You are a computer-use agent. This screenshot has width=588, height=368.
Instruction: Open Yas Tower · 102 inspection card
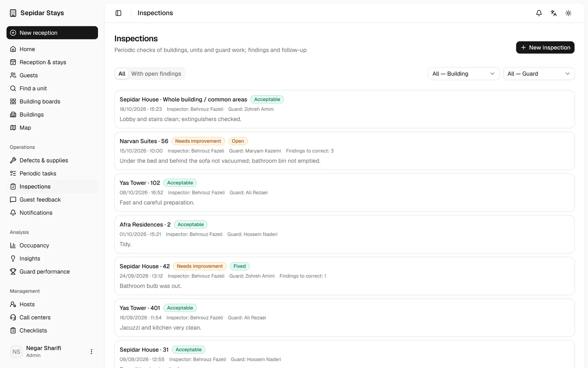[344, 193]
